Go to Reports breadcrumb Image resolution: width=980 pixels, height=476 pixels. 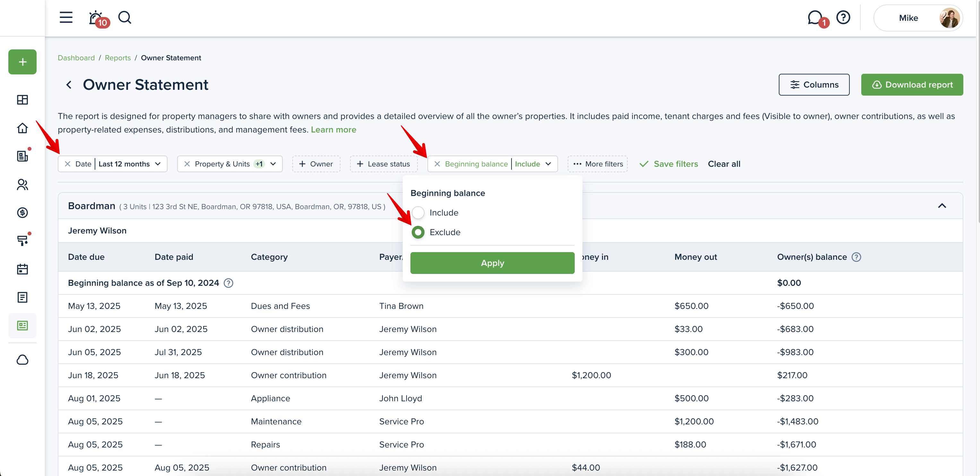point(117,58)
